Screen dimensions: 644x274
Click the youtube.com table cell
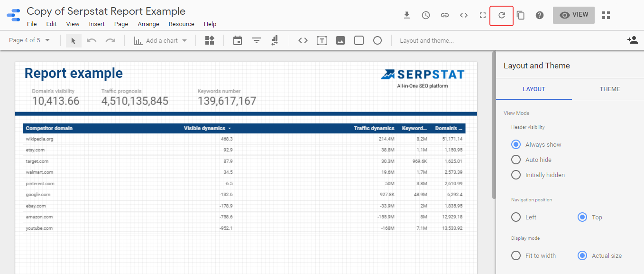(40, 228)
